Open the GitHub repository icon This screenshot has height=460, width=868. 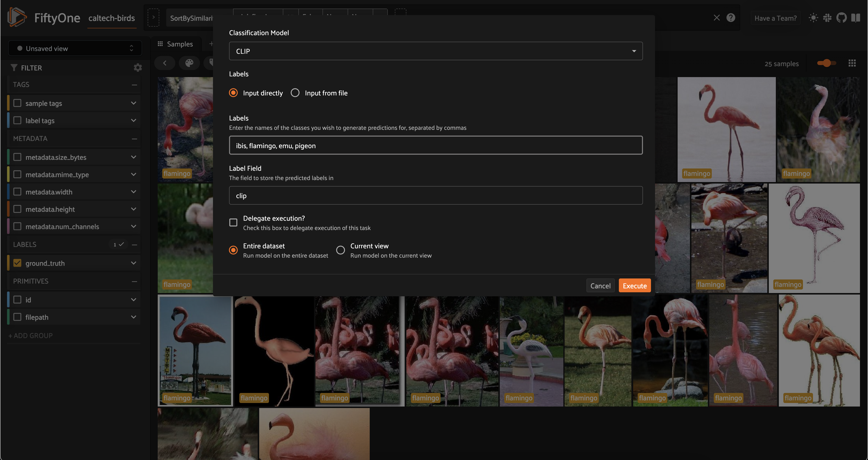[x=841, y=18]
